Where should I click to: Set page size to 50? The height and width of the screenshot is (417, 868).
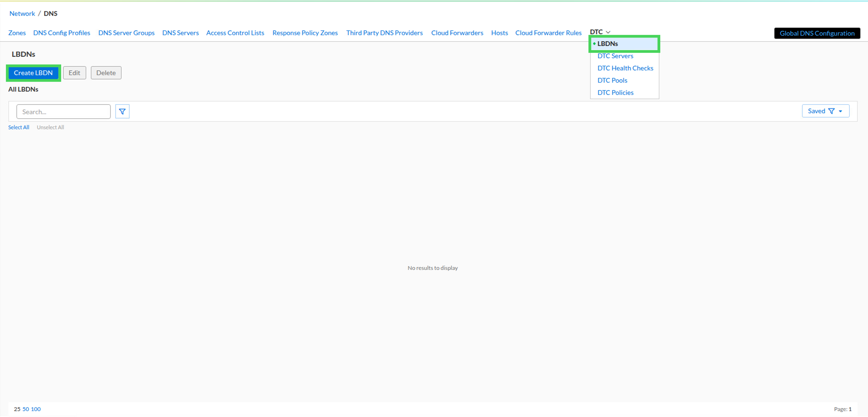pyautogui.click(x=26, y=409)
